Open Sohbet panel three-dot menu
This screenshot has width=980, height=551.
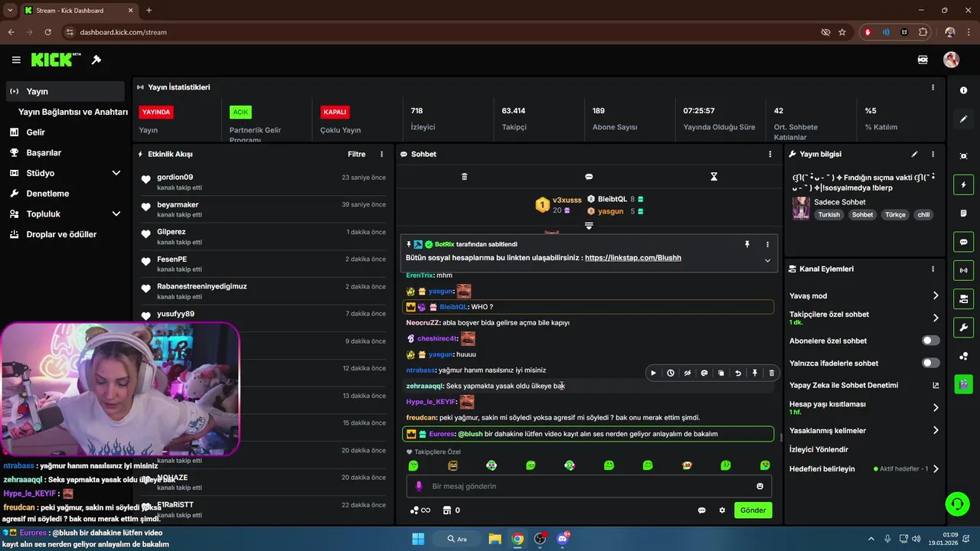[769, 154]
